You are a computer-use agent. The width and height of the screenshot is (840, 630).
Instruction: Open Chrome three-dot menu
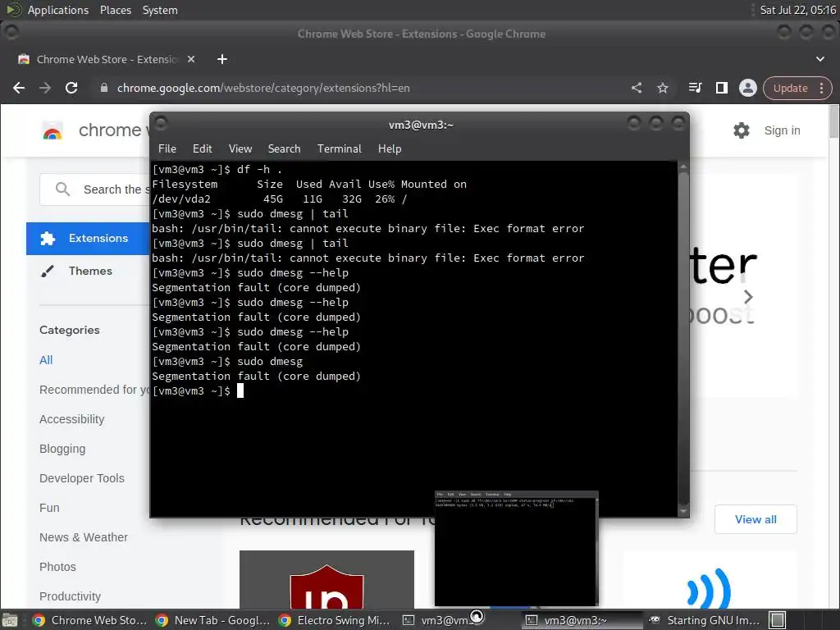[x=822, y=88]
